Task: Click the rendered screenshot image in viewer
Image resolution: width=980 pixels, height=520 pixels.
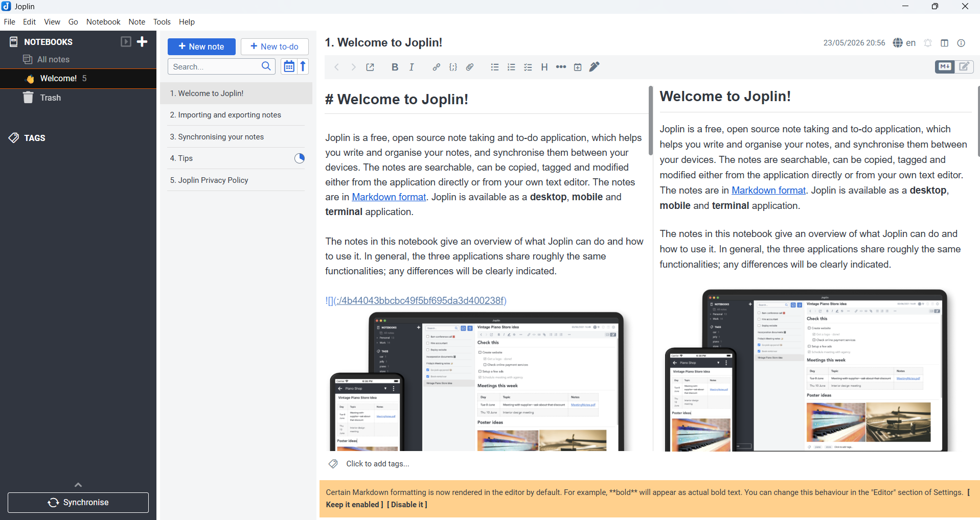Action: tap(806, 370)
